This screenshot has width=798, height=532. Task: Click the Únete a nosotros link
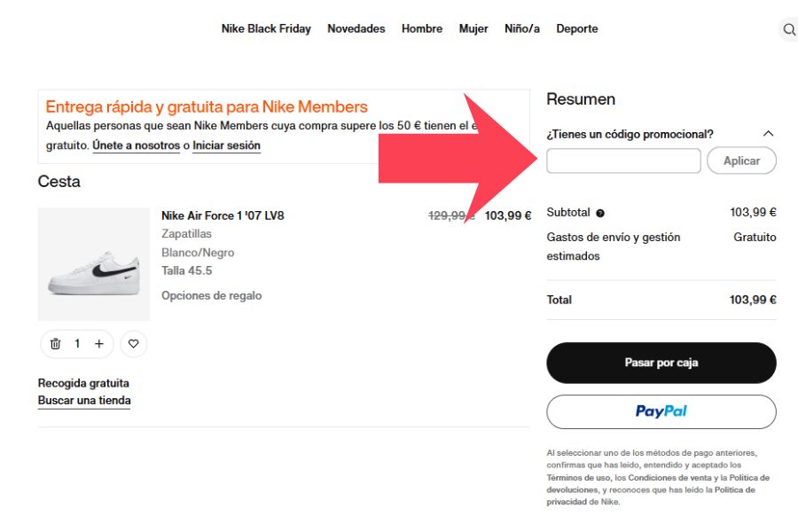pos(136,145)
